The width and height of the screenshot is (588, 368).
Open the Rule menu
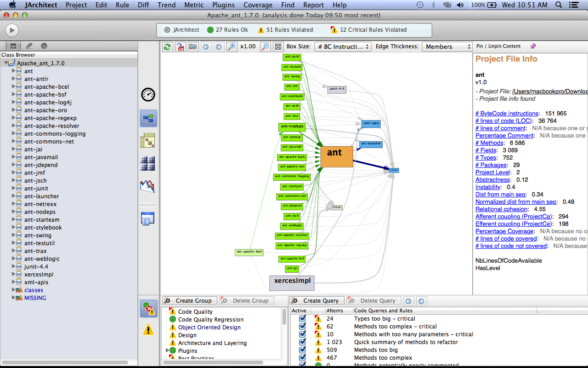click(122, 5)
